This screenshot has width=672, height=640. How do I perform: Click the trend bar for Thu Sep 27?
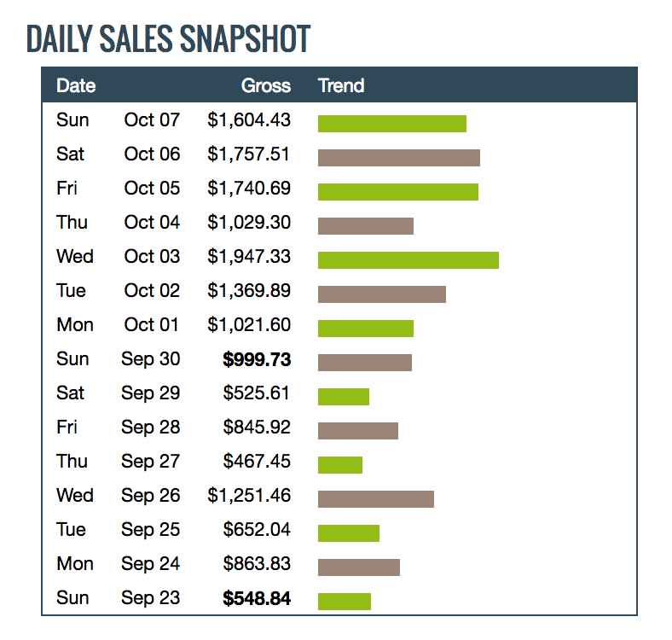tap(339, 464)
